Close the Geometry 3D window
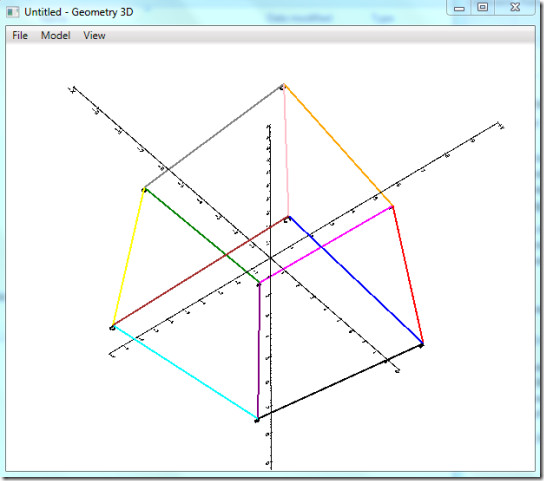544x481 pixels. coord(515,8)
